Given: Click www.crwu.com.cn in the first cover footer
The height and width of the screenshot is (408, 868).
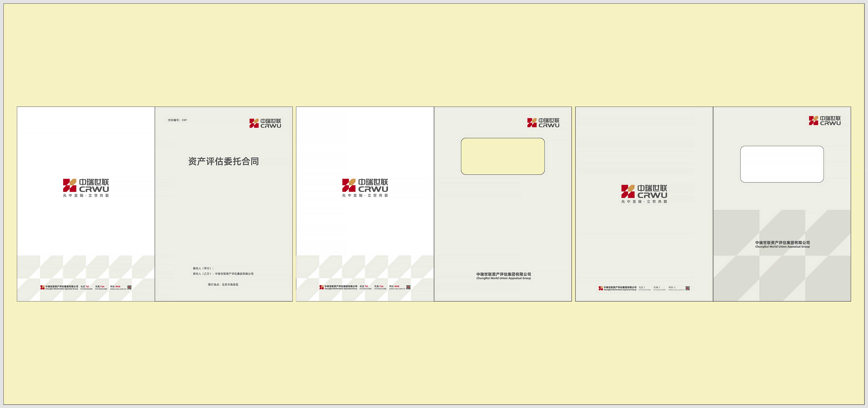Looking at the screenshot, I should coord(118,289).
